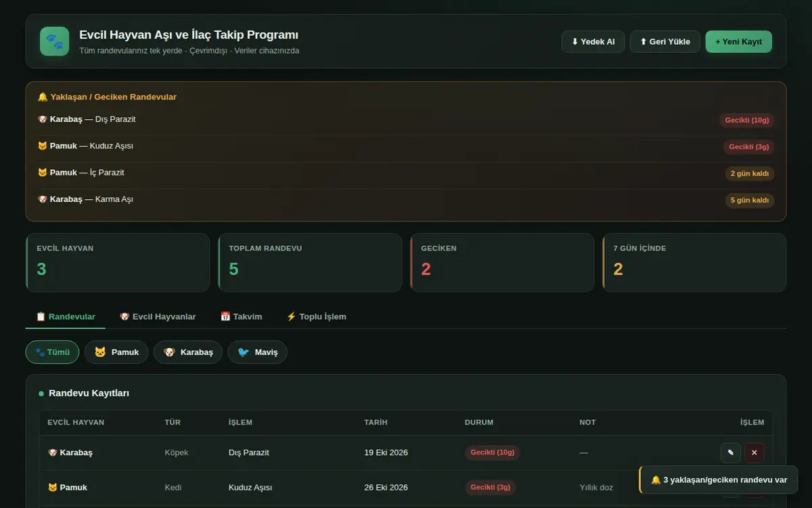Click the 7 Gün İçinde stat card
The image size is (812, 508).
[x=694, y=263]
